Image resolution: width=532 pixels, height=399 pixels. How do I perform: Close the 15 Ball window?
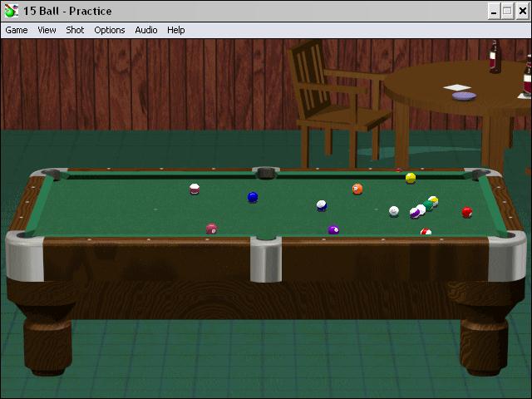[x=523, y=12]
